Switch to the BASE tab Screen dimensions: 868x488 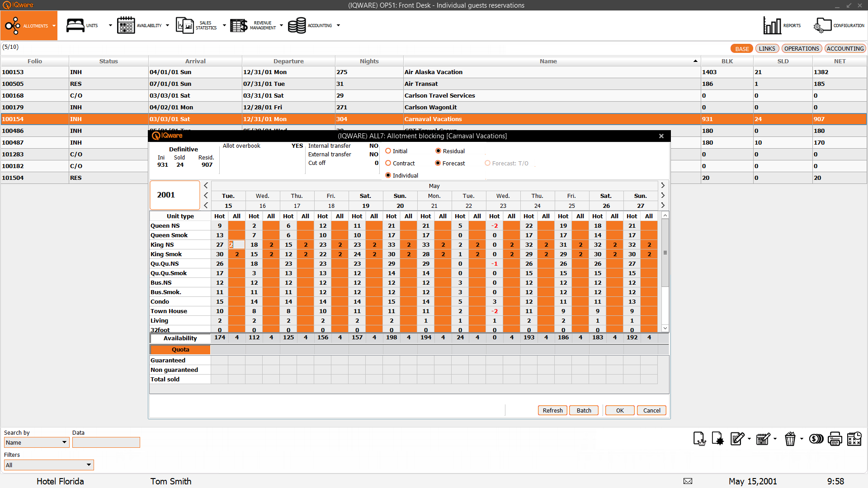coord(742,49)
